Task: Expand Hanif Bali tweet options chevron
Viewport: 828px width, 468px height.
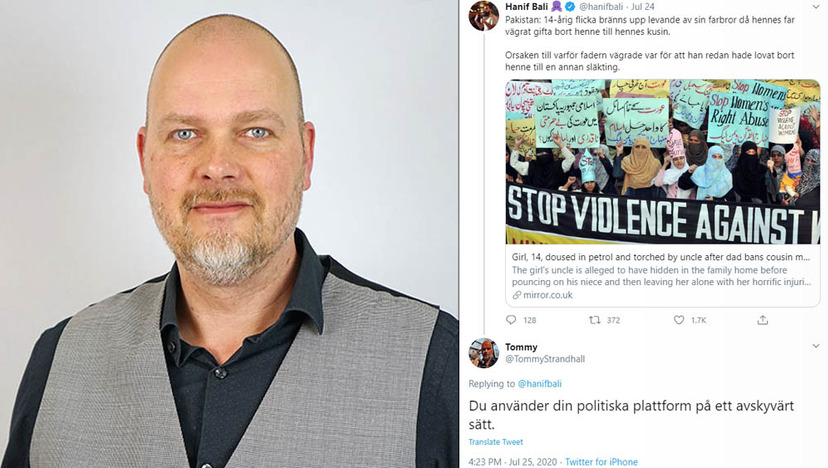Action: (x=816, y=7)
